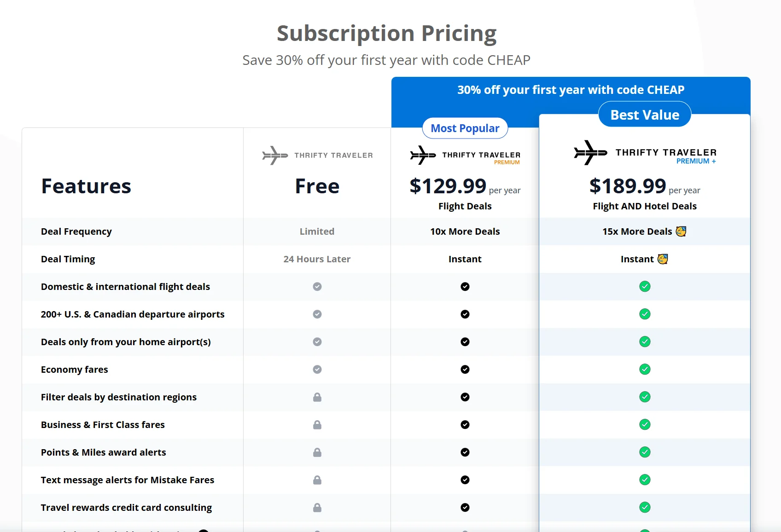This screenshot has width=781, height=532.
Task: Click lock icon for Filter deals by destination regions
Action: 317,397
